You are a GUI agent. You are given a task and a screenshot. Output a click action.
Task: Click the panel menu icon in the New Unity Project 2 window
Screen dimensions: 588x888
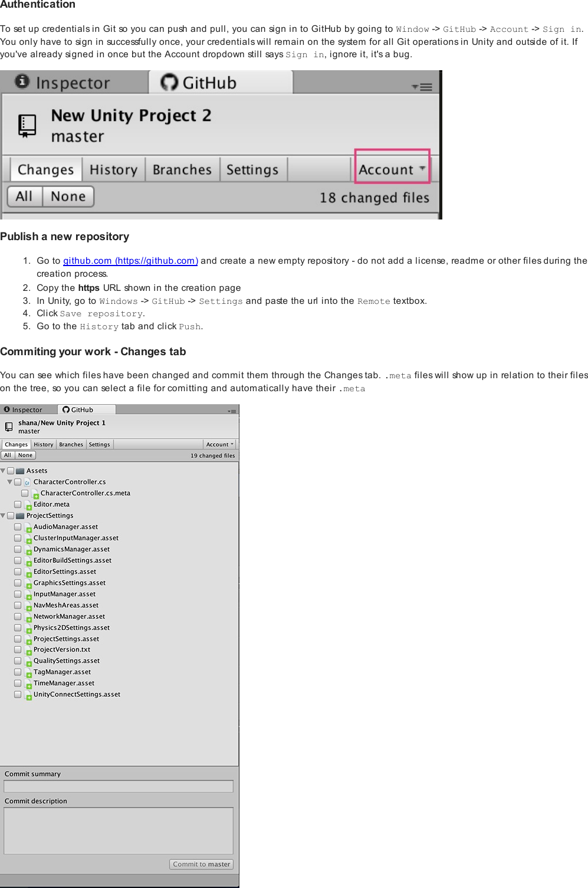click(x=422, y=87)
